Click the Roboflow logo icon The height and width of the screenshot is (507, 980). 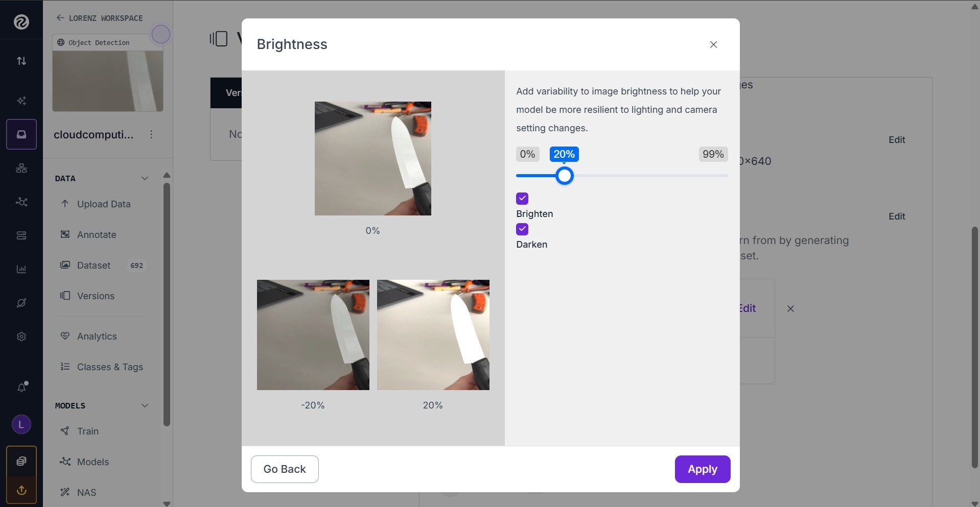21,21
